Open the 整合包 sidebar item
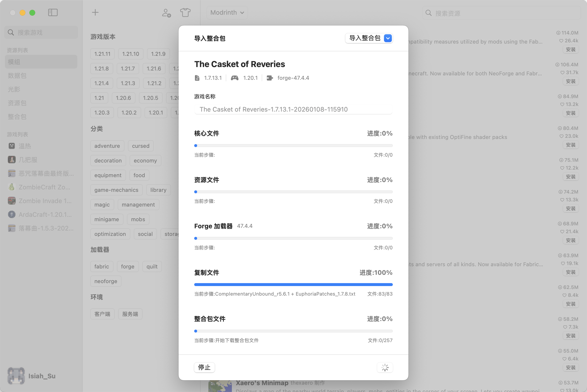This screenshot has height=392, width=587. (17, 117)
